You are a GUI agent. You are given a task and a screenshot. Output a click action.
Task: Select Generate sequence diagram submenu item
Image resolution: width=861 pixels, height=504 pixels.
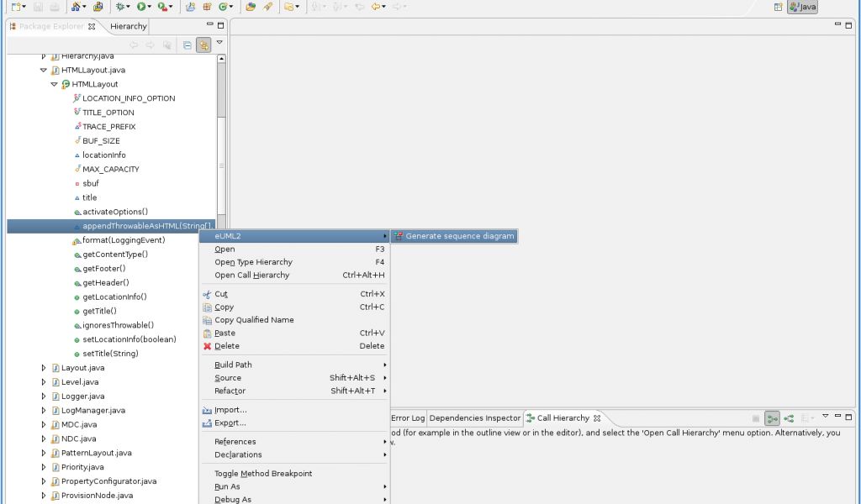coord(459,237)
